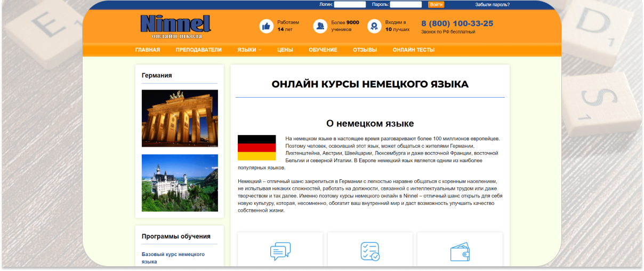Focus the Логин input field
Image resolution: width=644 pixels, height=271 pixels.
tap(350, 5)
